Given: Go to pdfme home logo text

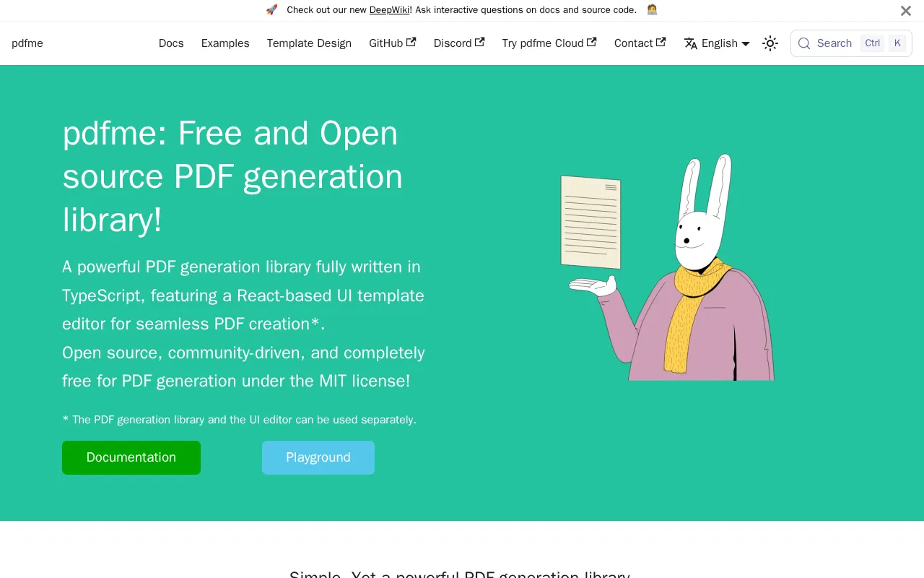Looking at the screenshot, I should point(27,43).
